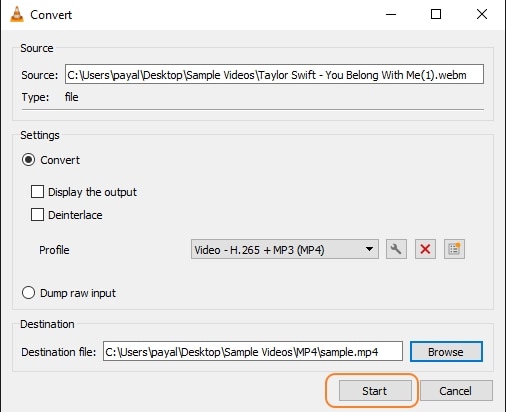
Task: Toggle the Deinterlace checkbox
Action: coord(37,215)
